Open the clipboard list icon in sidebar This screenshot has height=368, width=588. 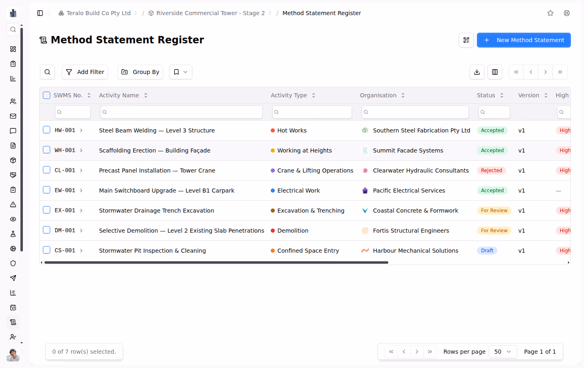13,64
